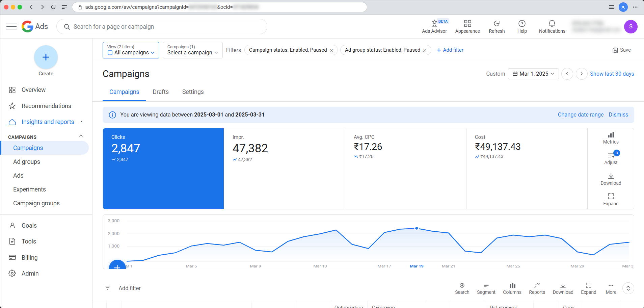Click the Mar 19 chart data point
The width and height of the screenshot is (644, 308).
417,228
